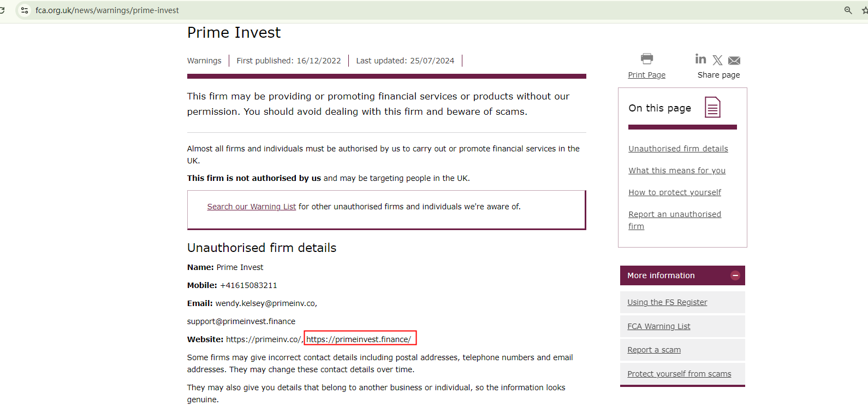Click the site settings icon in address bar
The width and height of the screenshot is (868, 411).
25,10
